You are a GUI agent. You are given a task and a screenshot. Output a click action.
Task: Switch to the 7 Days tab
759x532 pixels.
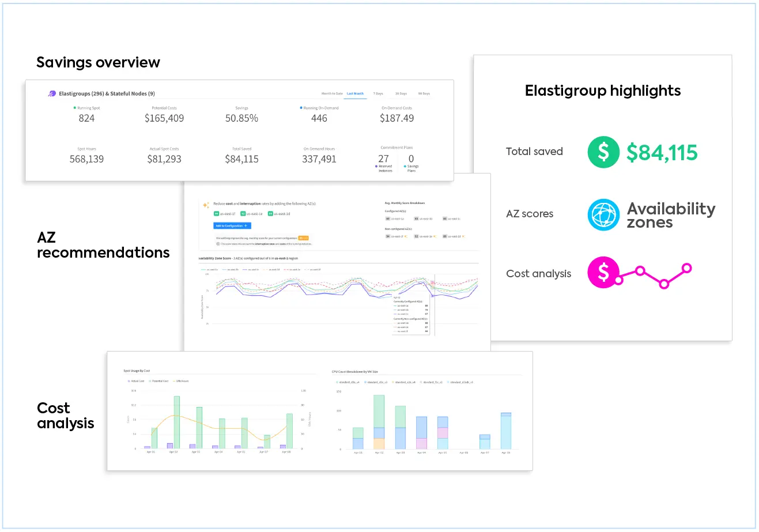click(x=378, y=93)
